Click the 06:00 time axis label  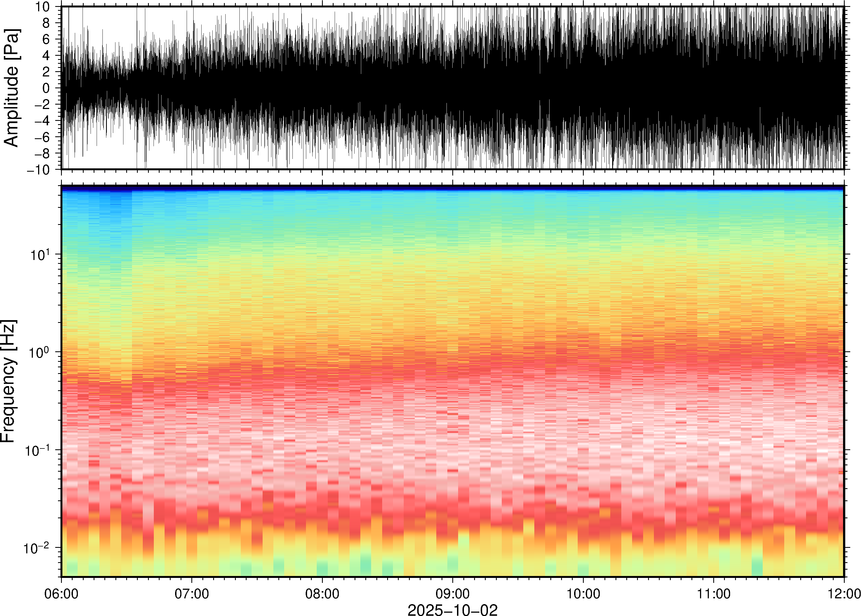(x=62, y=594)
